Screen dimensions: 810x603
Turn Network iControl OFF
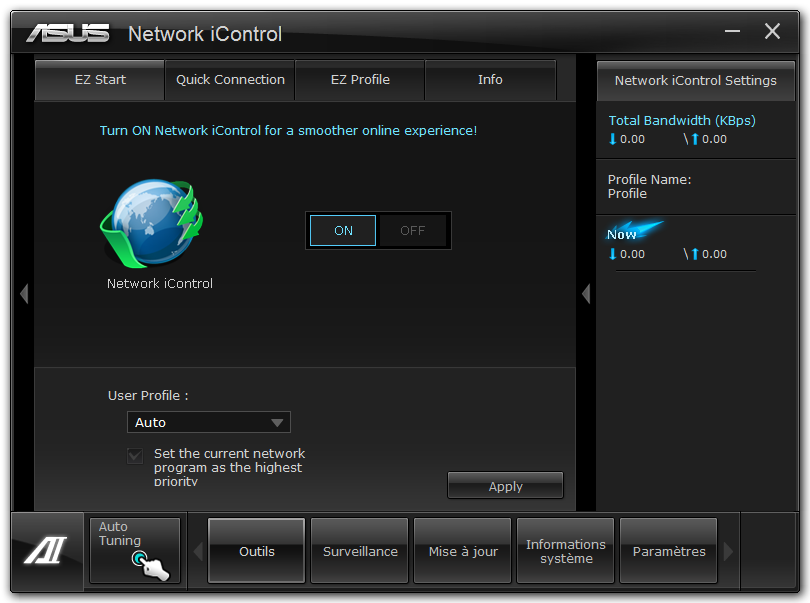(413, 230)
